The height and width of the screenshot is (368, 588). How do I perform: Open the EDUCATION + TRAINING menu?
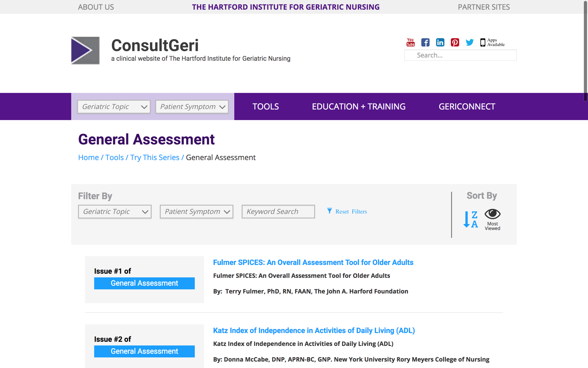click(x=359, y=107)
